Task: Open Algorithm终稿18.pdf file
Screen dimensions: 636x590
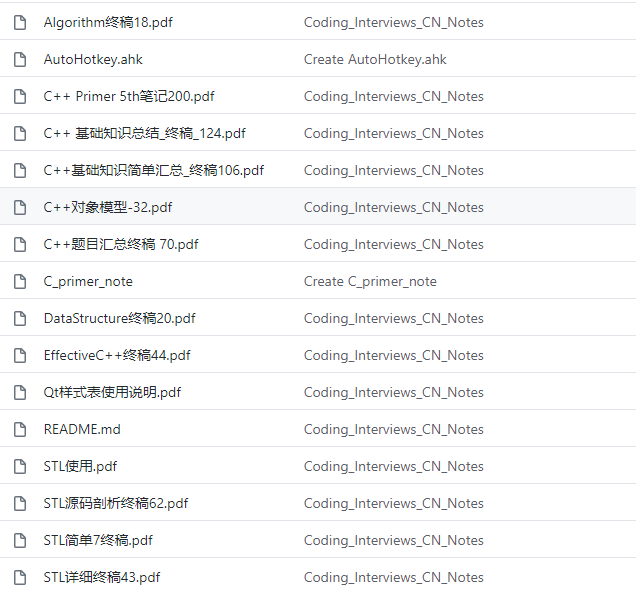Action: coord(108,22)
